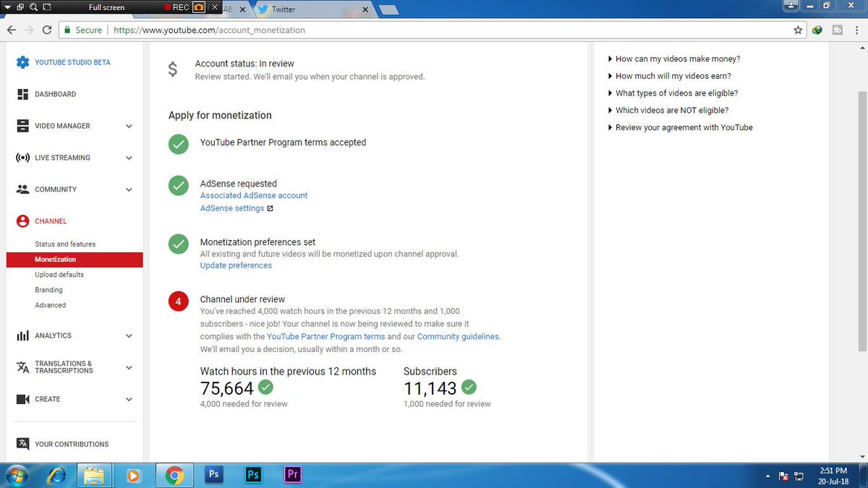Click the '75,664' watch hours value
The width and height of the screenshot is (868, 488).
tap(227, 388)
